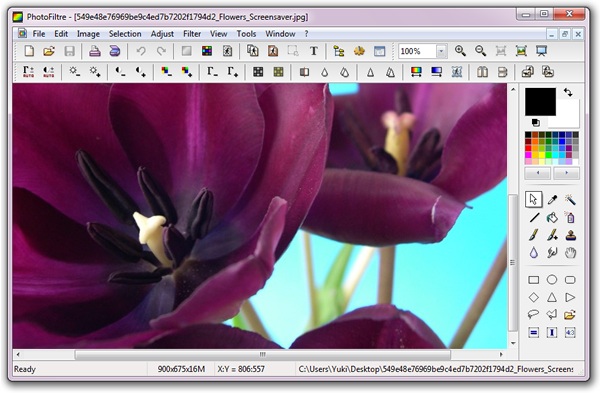
Task: Show next palette with right arrow
Action: [566, 173]
